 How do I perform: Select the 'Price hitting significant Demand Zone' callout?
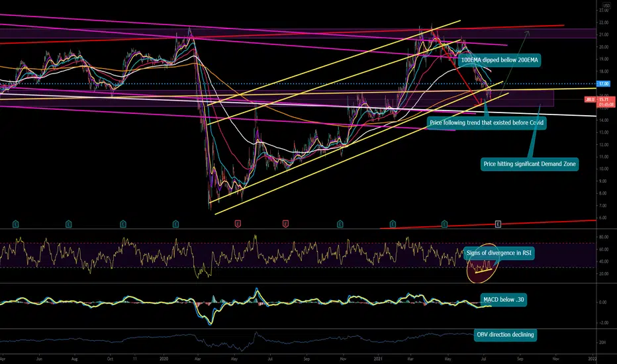coord(530,164)
